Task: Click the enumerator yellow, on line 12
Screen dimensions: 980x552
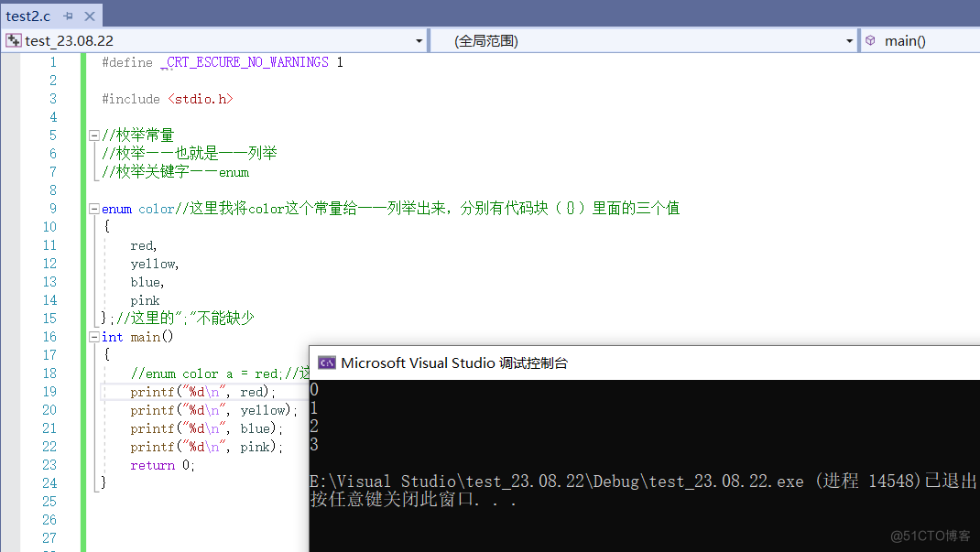Action: coord(155,265)
